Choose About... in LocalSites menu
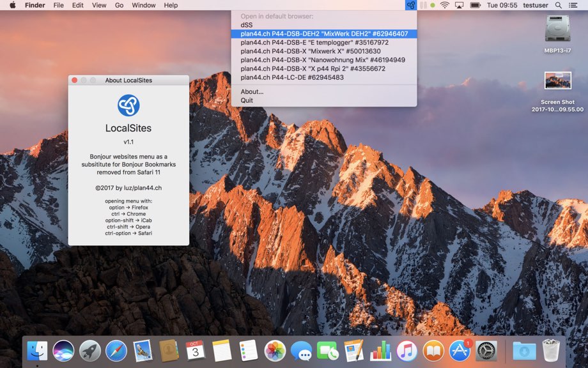This screenshot has height=368, width=588. tap(324, 91)
